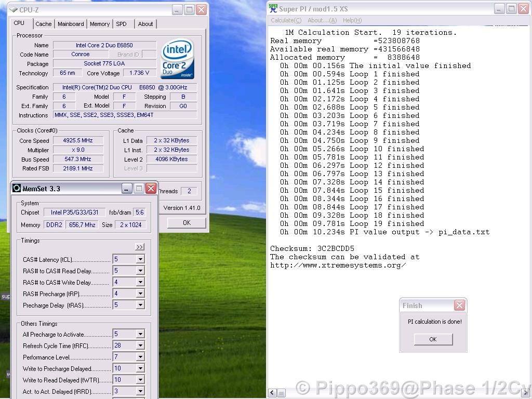
Task: Open the Act. to Act. Delayed (tRRD) dropdown
Action: pyautogui.click(x=140, y=391)
